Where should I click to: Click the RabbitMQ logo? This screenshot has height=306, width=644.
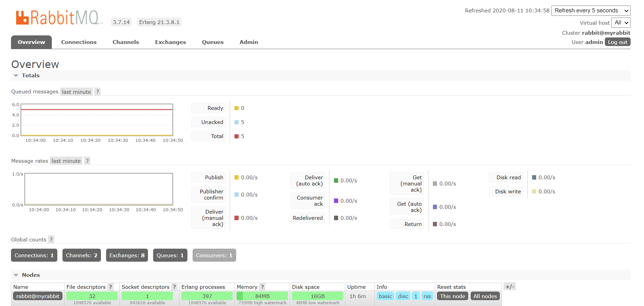59,18
